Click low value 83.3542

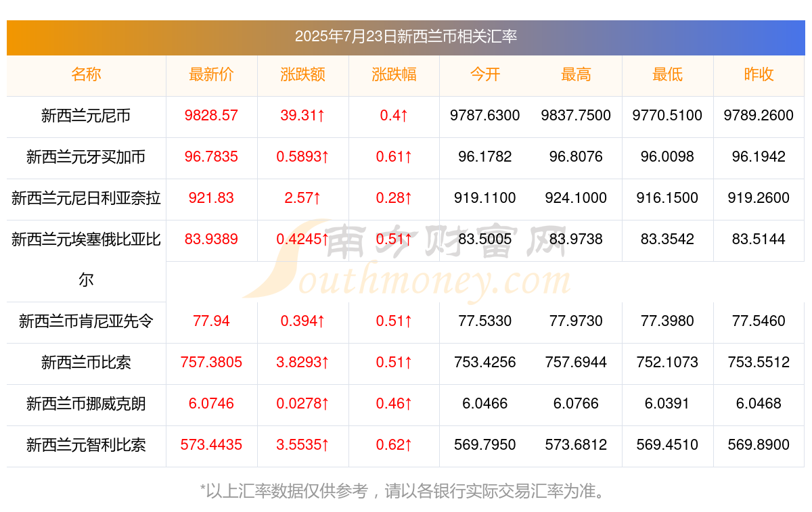[x=667, y=239]
